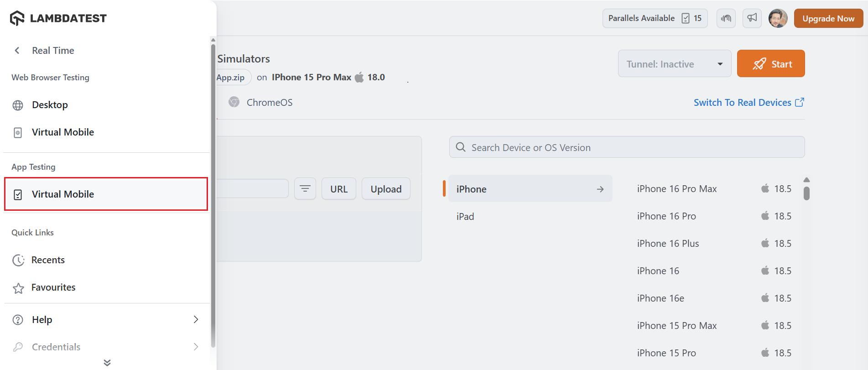The image size is (868, 370).
Task: Open announcements via the megaphone icon
Action: (x=752, y=18)
